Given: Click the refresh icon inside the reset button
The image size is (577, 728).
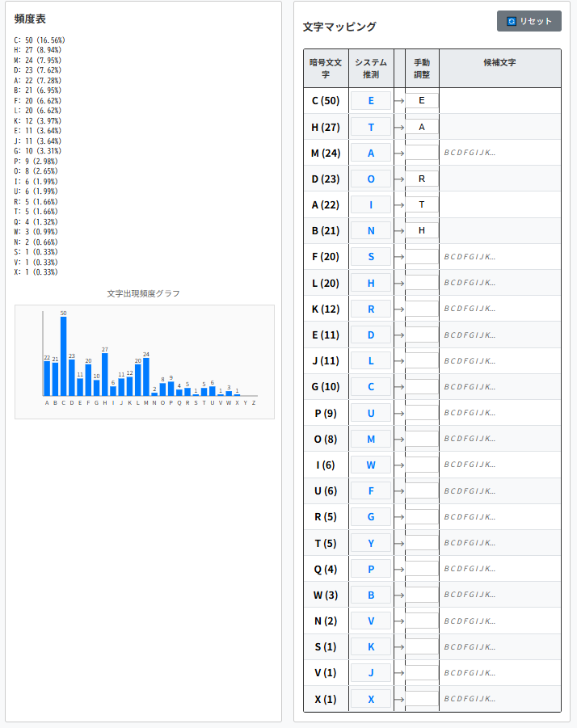Looking at the screenshot, I should click(511, 21).
